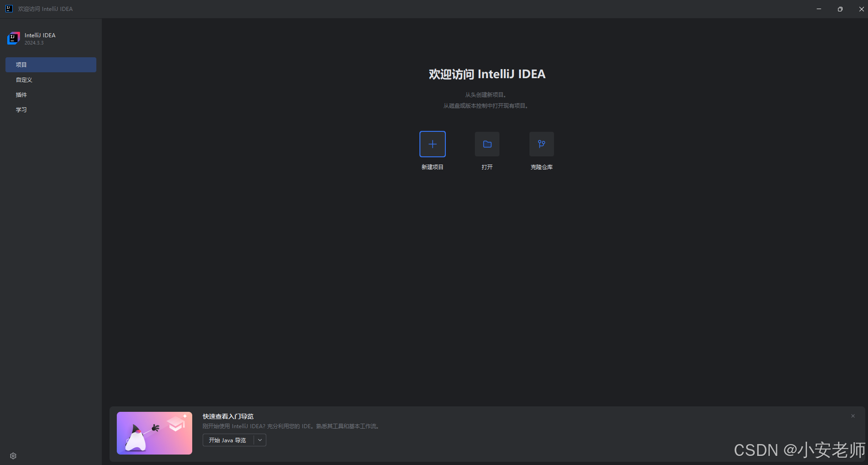Switch to the 学习 learn tab
868x465 pixels.
51,110
